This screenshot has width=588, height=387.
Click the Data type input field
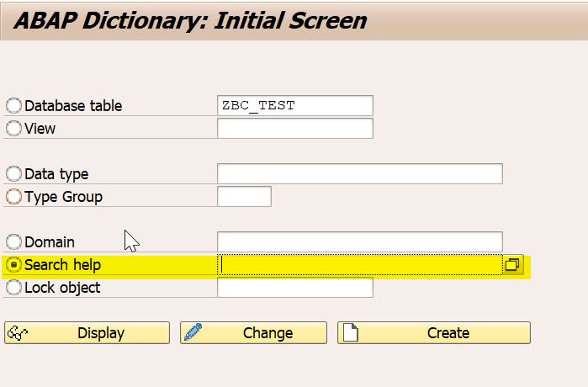click(360, 174)
